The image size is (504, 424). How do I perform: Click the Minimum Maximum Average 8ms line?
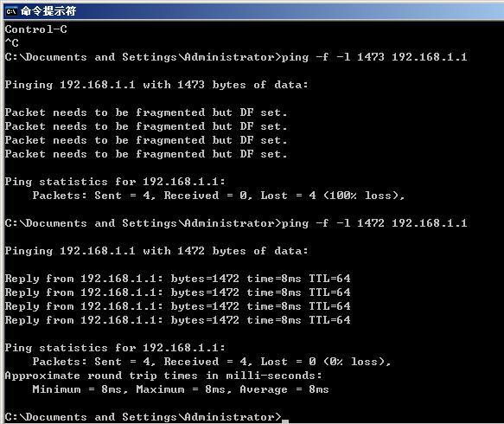pos(181,389)
